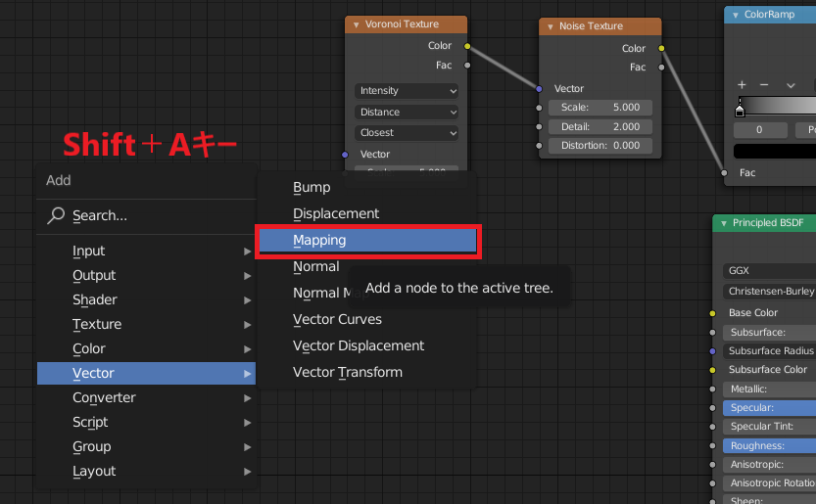Screen dimensions: 816x504
Task: Collapse the Principled BSDF node triangle
Action: click(x=724, y=224)
